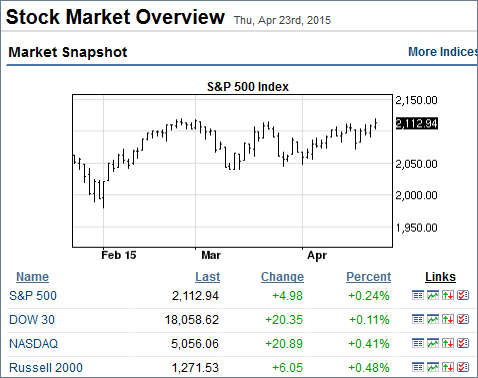Open the quote table icon for S&P 500
Image resolution: width=478 pixels, height=378 pixels.
(418, 295)
